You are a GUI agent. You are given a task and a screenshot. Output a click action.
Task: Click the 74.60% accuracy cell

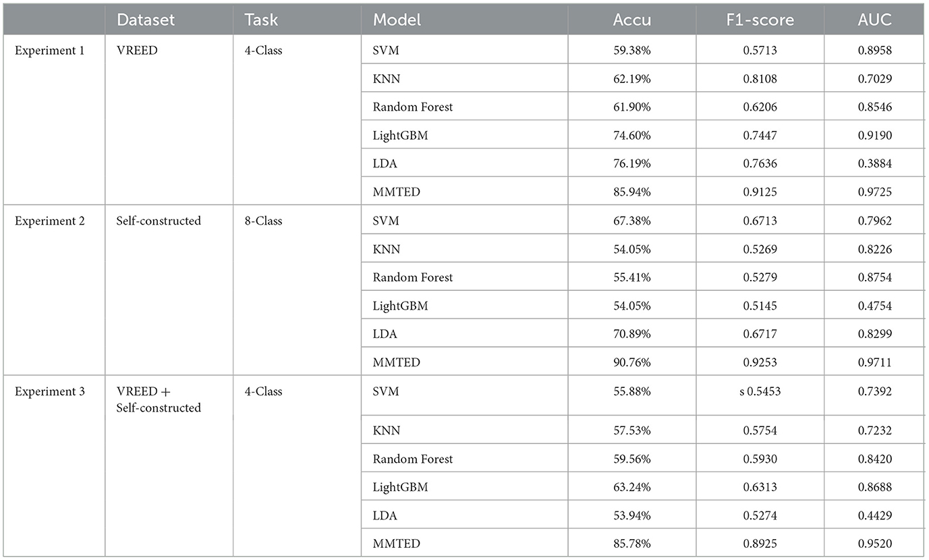631,136
